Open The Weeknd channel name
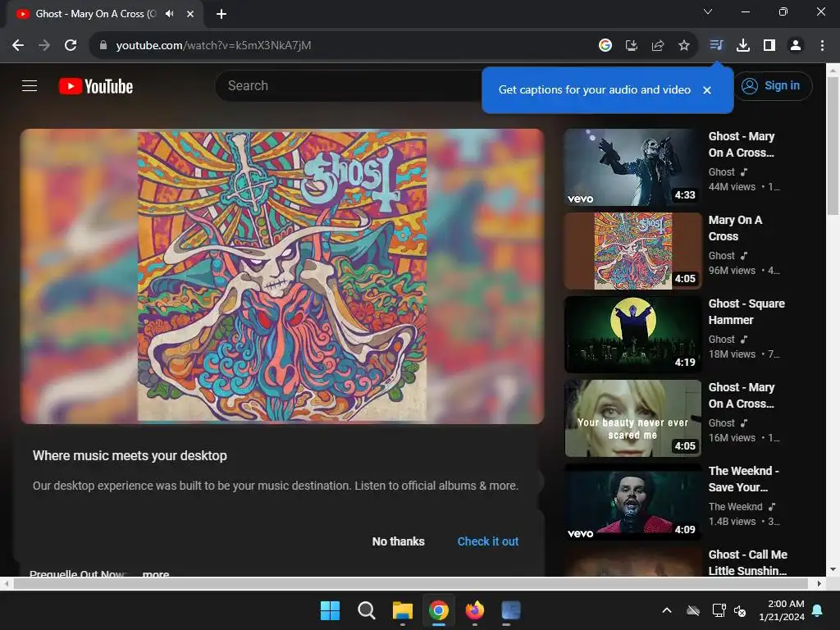The image size is (840, 630). coord(735,507)
